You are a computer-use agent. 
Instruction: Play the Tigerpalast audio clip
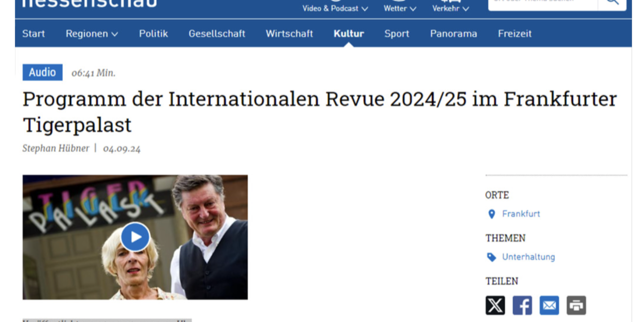(135, 237)
